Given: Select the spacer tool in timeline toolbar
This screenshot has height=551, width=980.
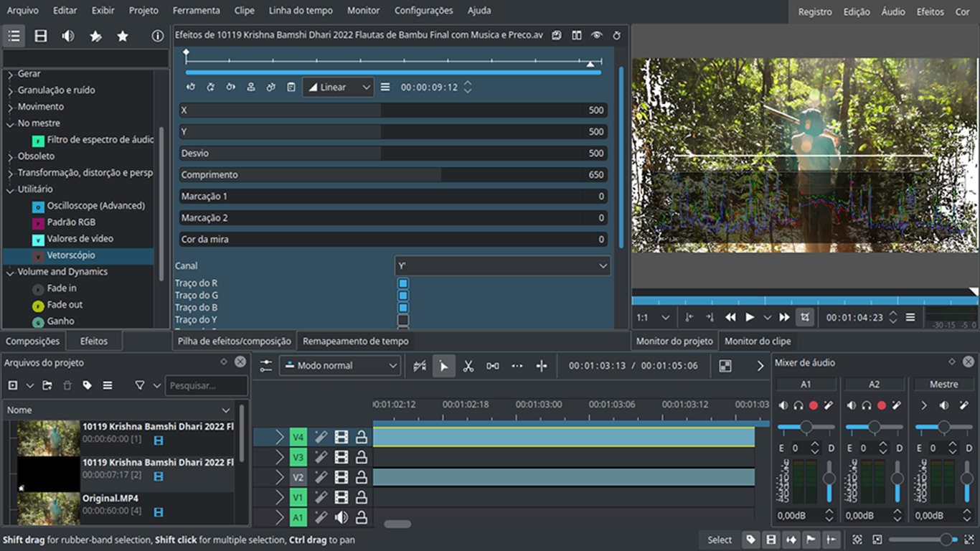Looking at the screenshot, I should [492, 366].
